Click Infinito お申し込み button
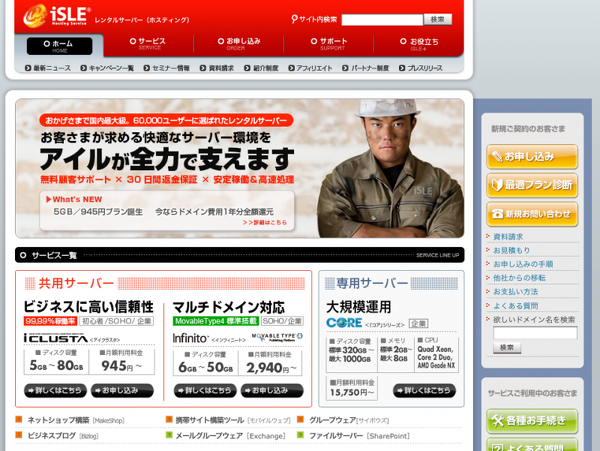Image resolution: width=600 pixels, height=451 pixels. 272,391
